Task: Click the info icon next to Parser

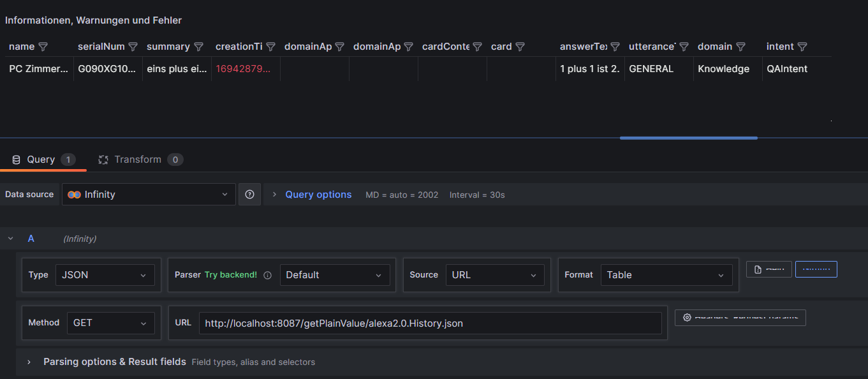Action: click(267, 275)
